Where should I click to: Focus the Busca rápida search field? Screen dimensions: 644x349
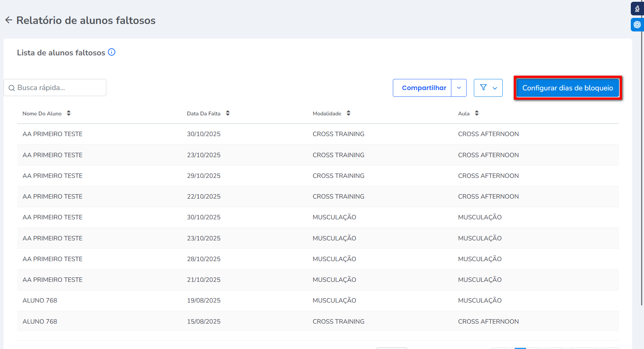59,88
